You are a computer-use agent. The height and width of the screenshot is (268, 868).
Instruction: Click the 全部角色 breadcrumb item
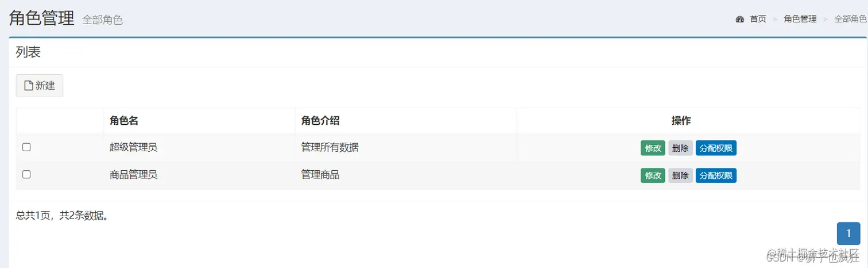click(850, 19)
